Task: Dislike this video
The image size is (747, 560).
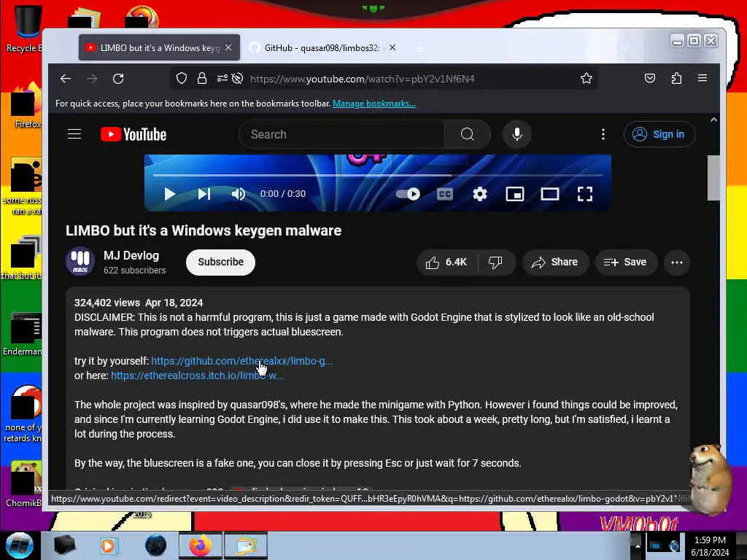Action: [x=496, y=262]
